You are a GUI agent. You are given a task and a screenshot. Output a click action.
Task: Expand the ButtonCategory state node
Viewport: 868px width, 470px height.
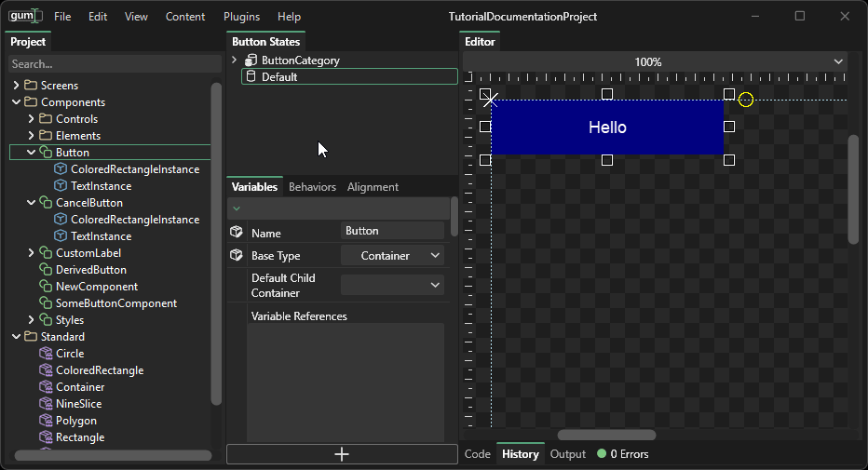(x=235, y=60)
